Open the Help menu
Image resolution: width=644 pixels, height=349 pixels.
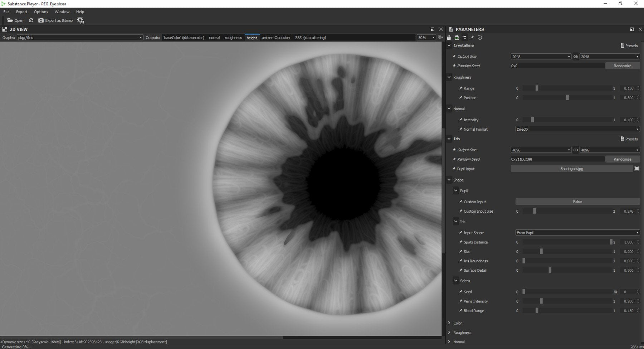(80, 12)
